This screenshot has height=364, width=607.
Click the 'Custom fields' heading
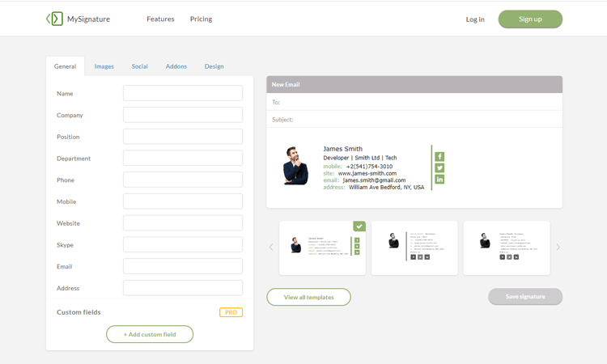click(79, 312)
